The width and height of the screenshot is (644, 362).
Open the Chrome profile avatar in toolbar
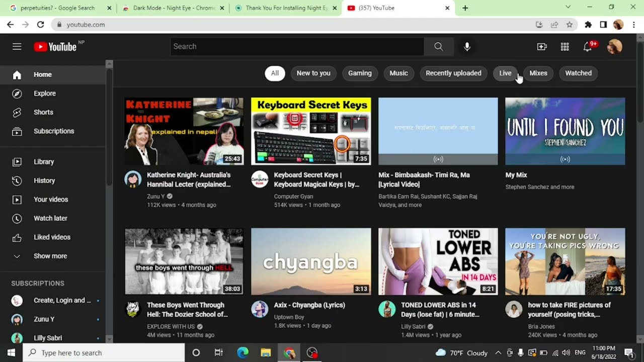[x=618, y=24]
